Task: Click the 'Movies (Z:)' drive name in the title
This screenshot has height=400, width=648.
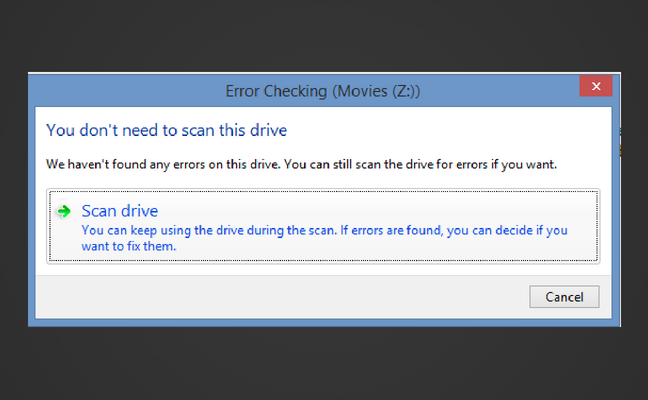Action: (374, 91)
